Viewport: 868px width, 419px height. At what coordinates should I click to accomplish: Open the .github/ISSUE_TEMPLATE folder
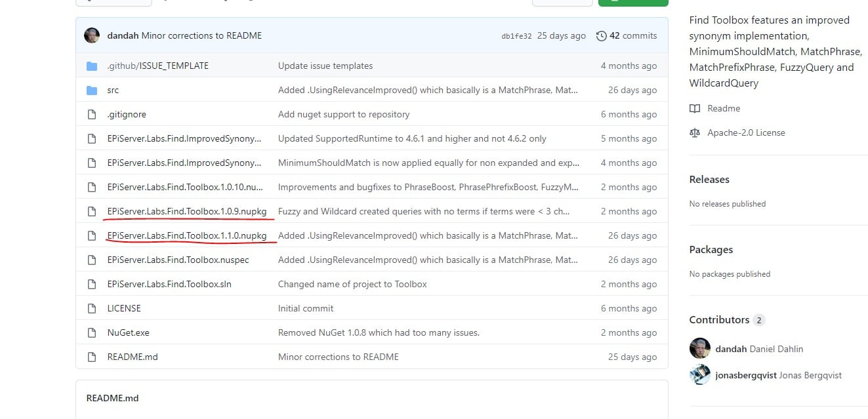click(157, 66)
